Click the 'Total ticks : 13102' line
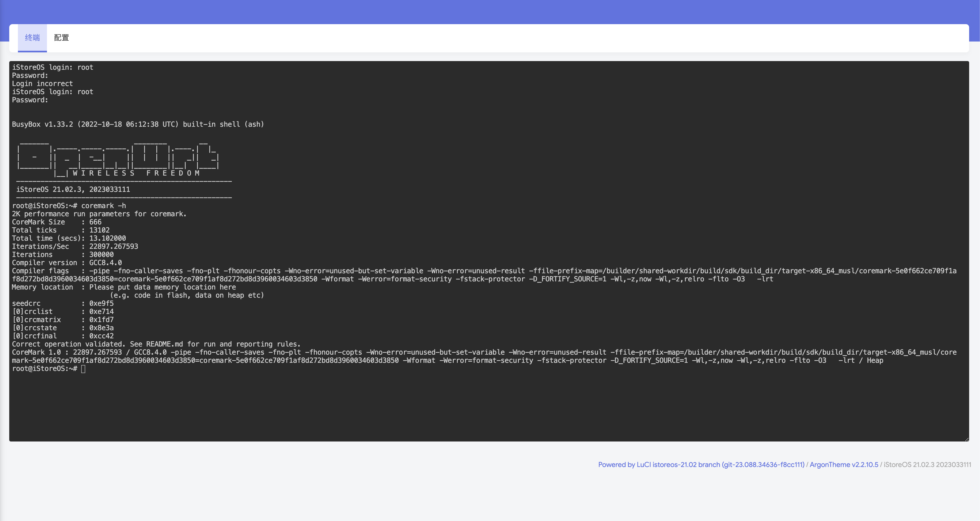 [61, 230]
